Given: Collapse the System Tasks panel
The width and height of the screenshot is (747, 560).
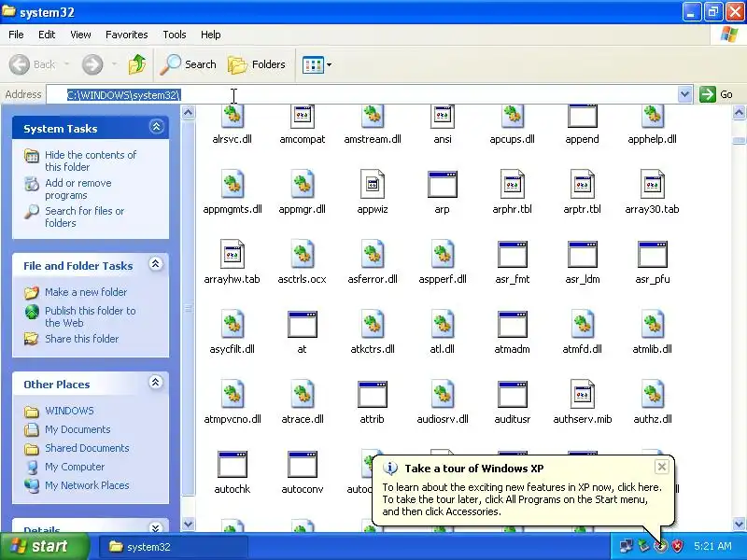Looking at the screenshot, I should click(156, 127).
